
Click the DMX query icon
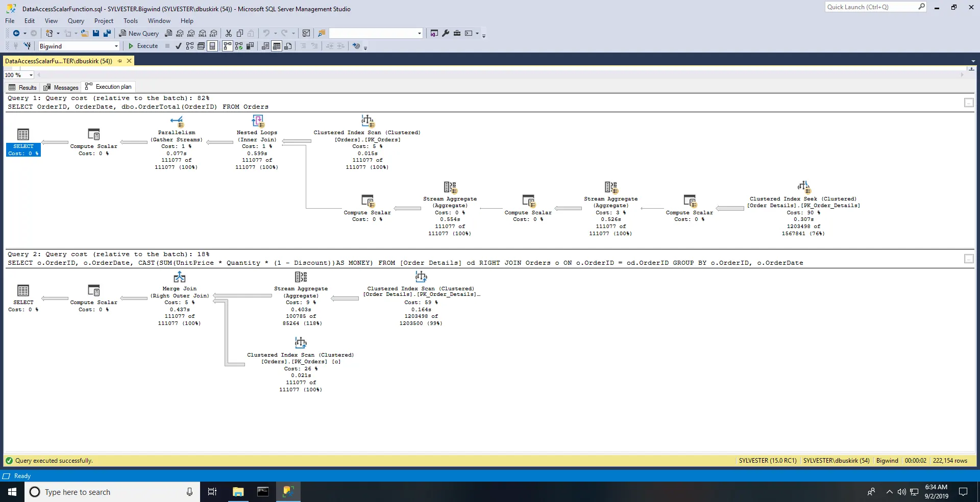point(191,33)
